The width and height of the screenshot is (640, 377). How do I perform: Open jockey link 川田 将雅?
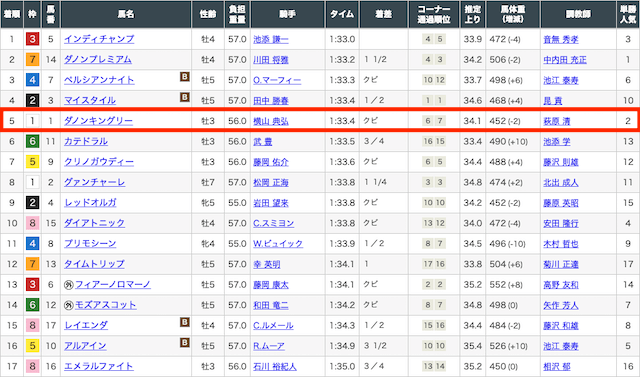click(x=271, y=60)
